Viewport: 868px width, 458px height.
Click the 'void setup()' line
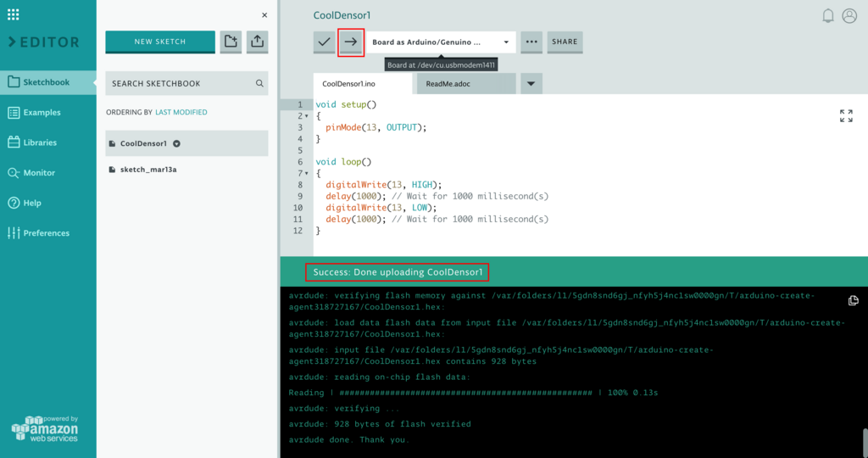[x=346, y=104]
